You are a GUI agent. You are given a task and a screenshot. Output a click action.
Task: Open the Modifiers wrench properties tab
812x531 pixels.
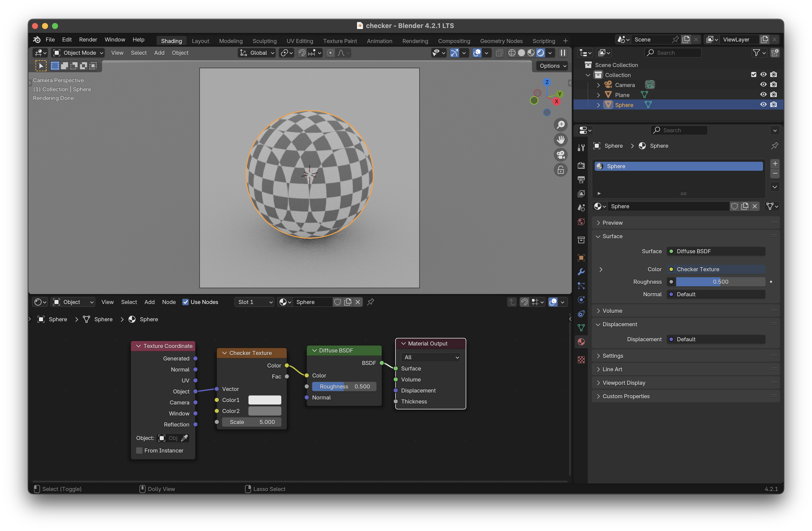click(581, 272)
